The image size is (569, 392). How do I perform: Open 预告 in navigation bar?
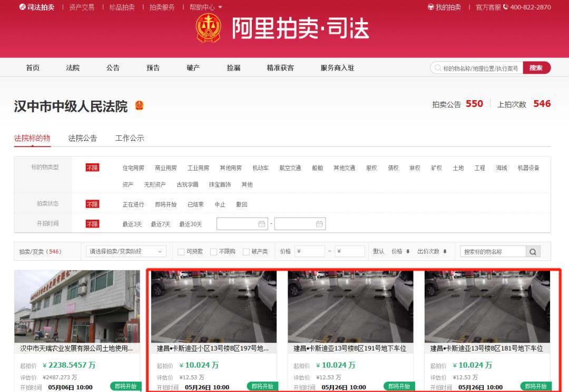point(153,68)
